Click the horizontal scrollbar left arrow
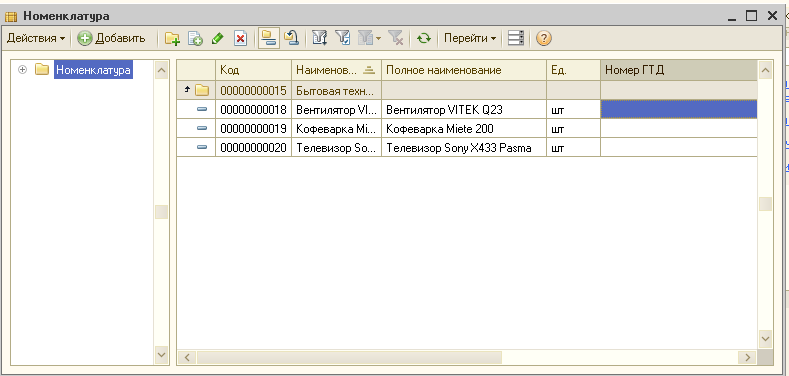Image resolution: width=789 pixels, height=376 pixels. tap(187, 357)
